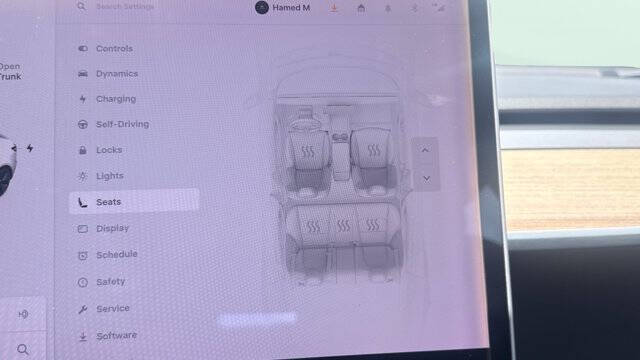The width and height of the screenshot is (640, 360).
Task: Tap the Open Trunk button
Action: tap(10, 71)
